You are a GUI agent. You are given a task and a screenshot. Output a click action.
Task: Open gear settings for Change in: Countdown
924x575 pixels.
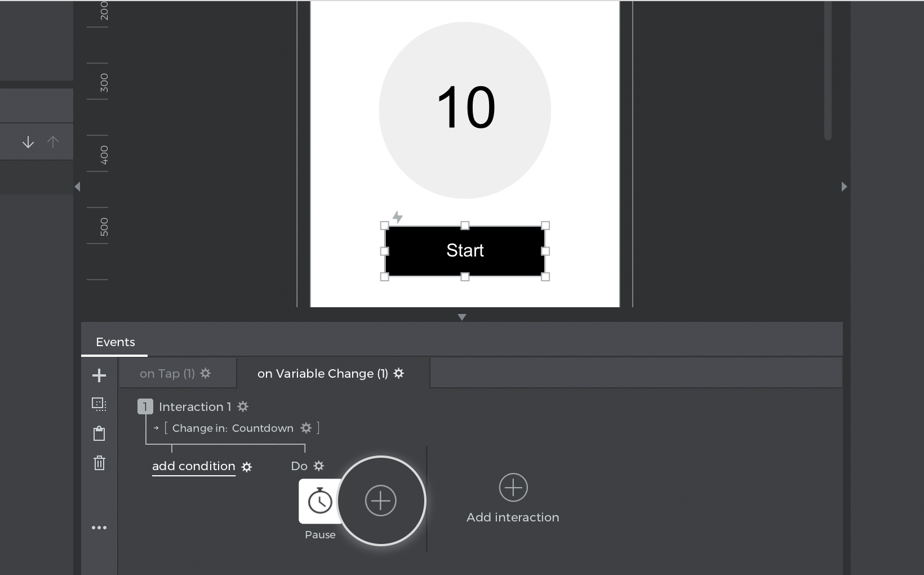(306, 428)
